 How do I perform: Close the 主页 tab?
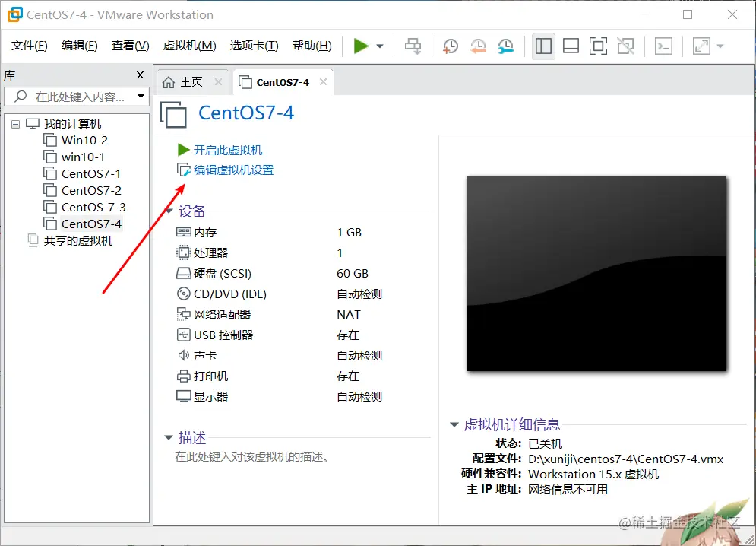(x=218, y=82)
